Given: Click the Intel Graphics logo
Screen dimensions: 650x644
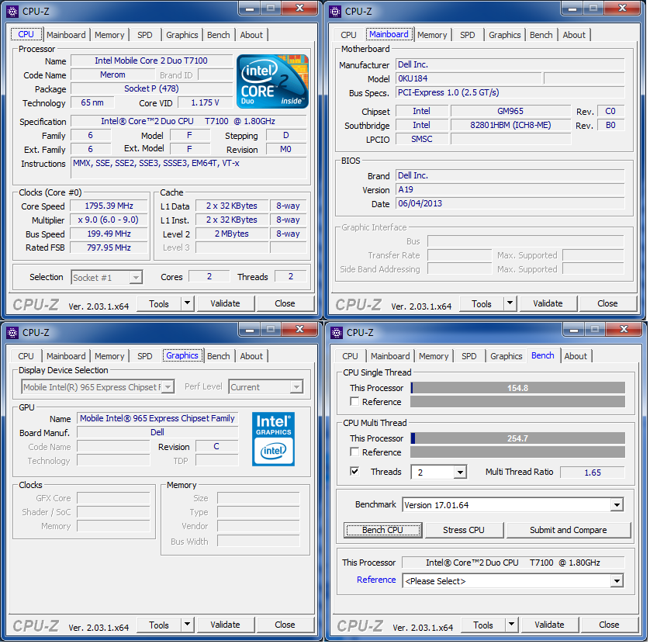Looking at the screenshot, I should [273, 439].
